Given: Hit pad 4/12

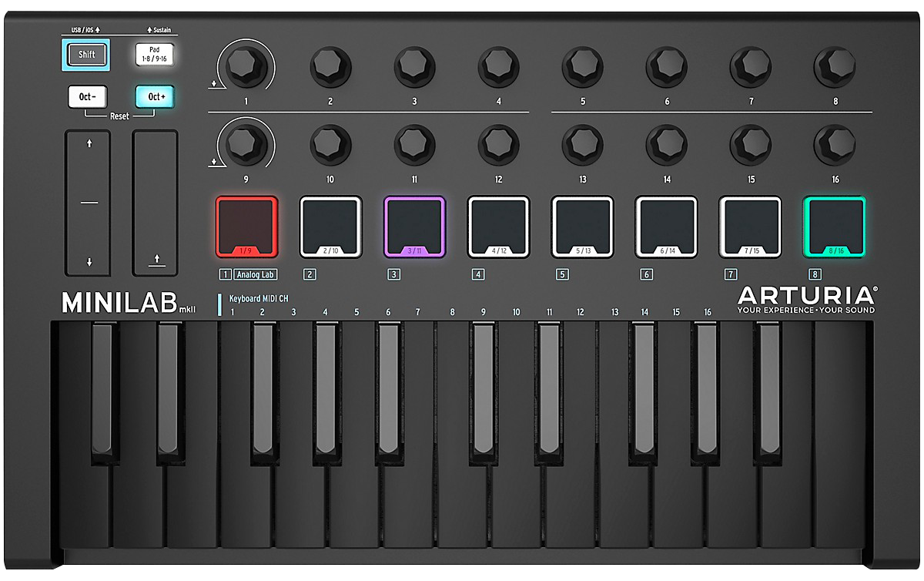Looking at the screenshot, I should pos(498,227).
